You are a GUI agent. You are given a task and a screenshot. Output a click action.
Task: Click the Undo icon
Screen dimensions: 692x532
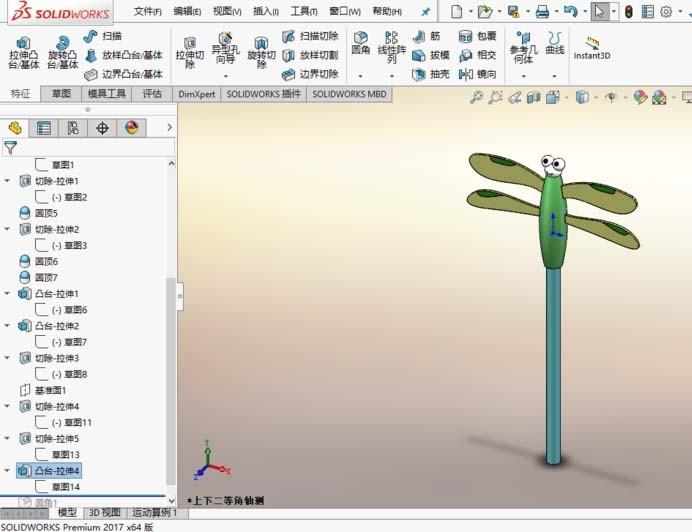tap(570, 11)
